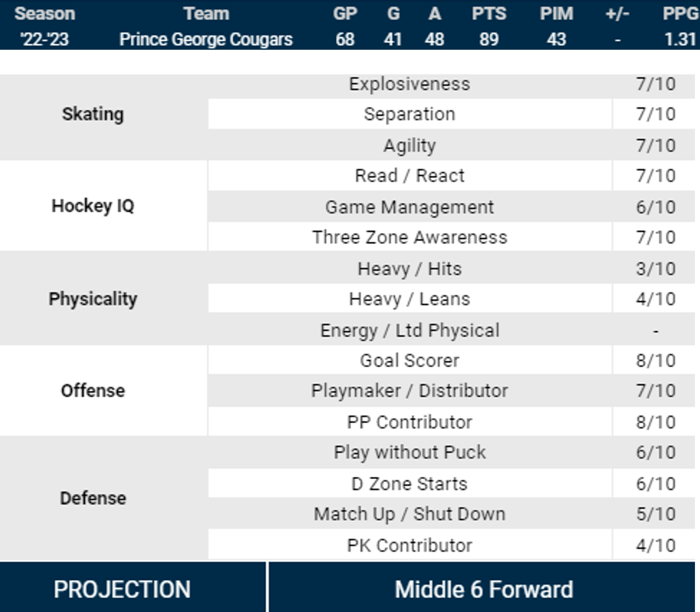The width and height of the screenshot is (700, 612).
Task: Select the PP Contributor attribute
Action: coord(409,422)
